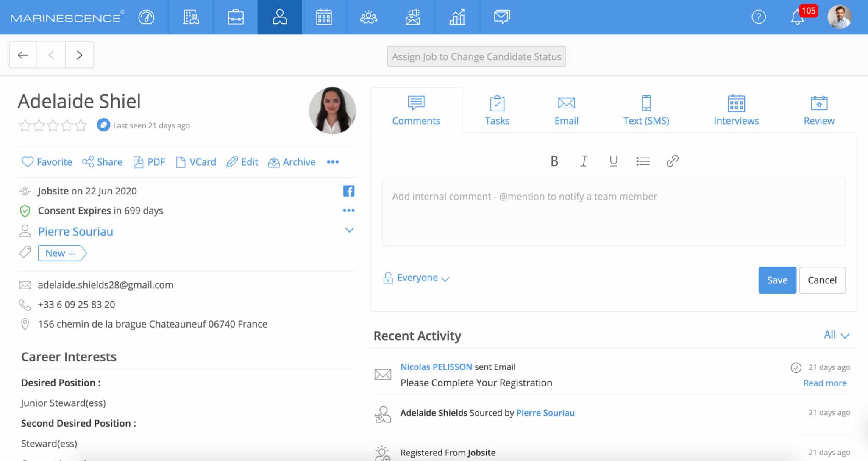Open the Comments panel
The image size is (868, 461).
(416, 110)
